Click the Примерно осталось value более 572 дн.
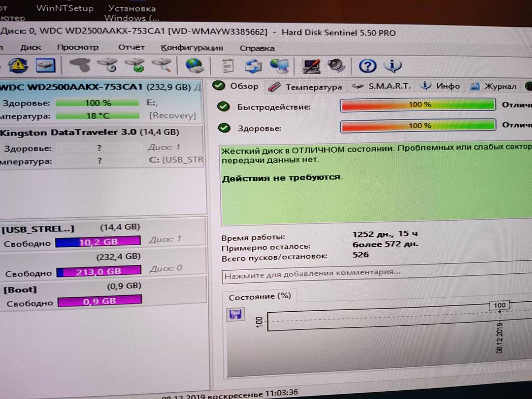This screenshot has width=532, height=399. tap(385, 244)
